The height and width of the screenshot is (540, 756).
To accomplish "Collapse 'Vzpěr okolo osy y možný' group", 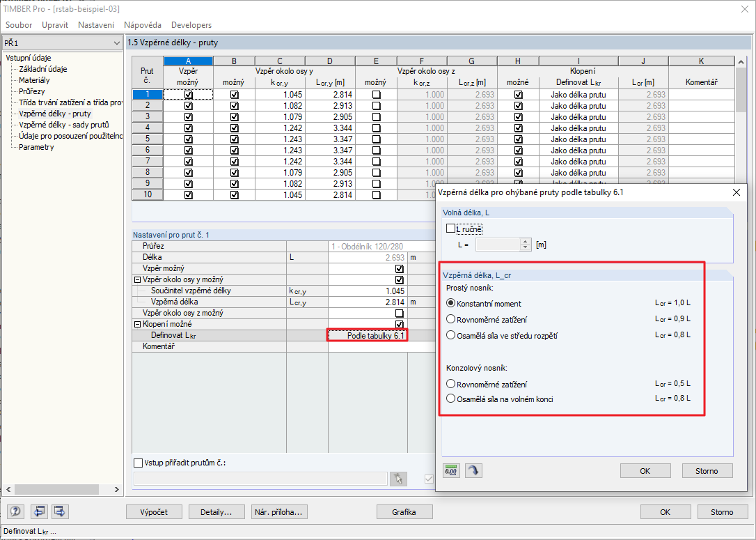I will [137, 280].
